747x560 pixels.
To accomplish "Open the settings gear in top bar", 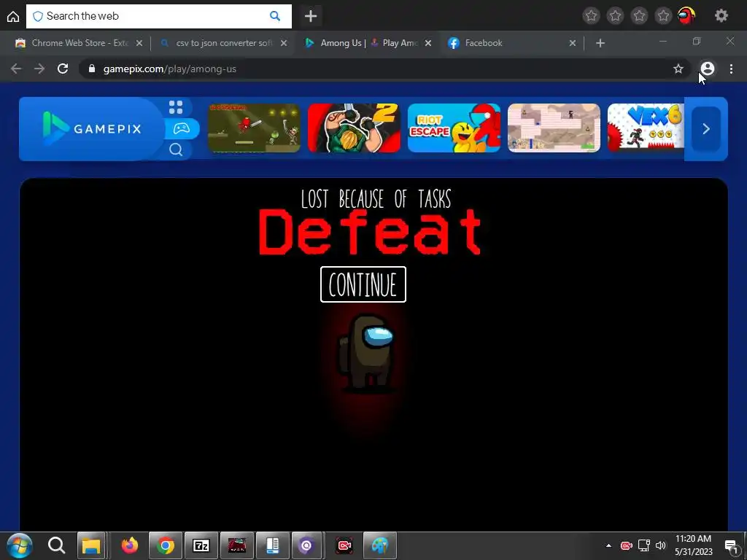I will pyautogui.click(x=721, y=16).
